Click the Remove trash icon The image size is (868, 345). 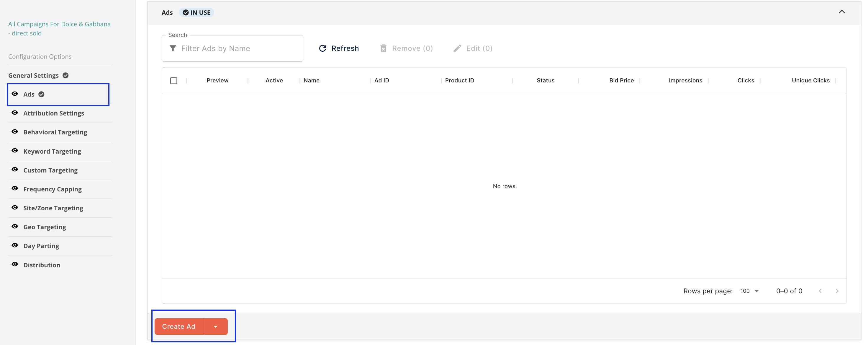coord(383,48)
